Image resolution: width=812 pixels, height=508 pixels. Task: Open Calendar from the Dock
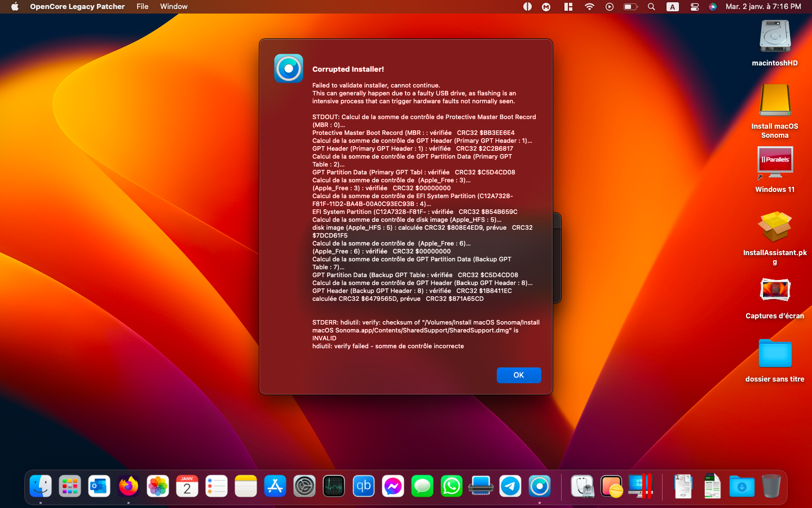(187, 486)
